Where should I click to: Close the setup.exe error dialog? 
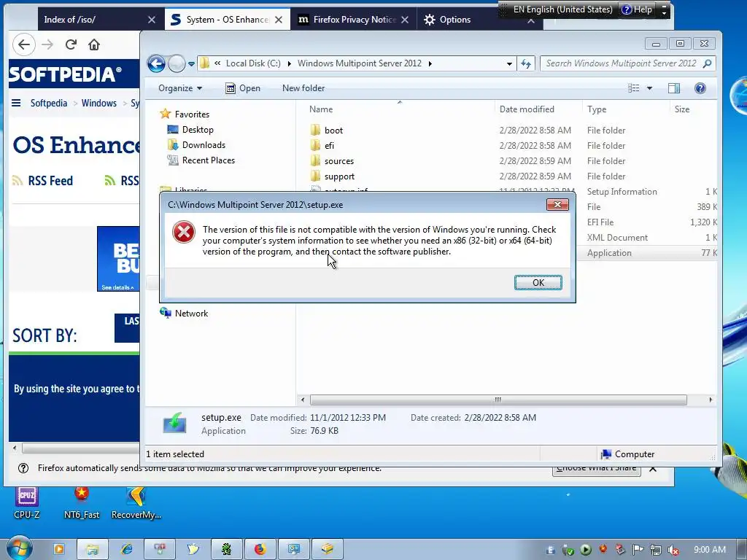click(x=557, y=205)
